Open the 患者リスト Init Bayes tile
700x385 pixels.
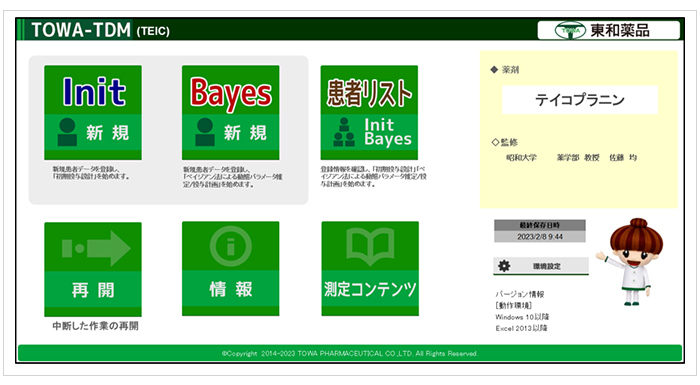tap(369, 113)
